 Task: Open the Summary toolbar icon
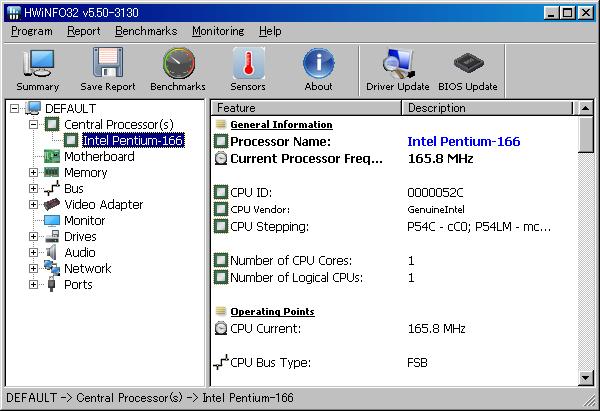pyautogui.click(x=39, y=63)
